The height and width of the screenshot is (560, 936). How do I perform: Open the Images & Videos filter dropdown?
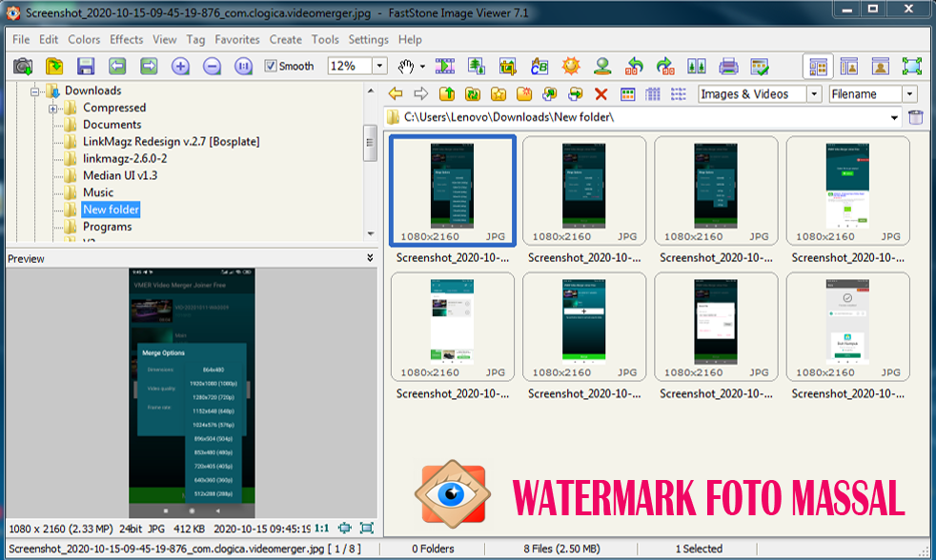click(816, 93)
